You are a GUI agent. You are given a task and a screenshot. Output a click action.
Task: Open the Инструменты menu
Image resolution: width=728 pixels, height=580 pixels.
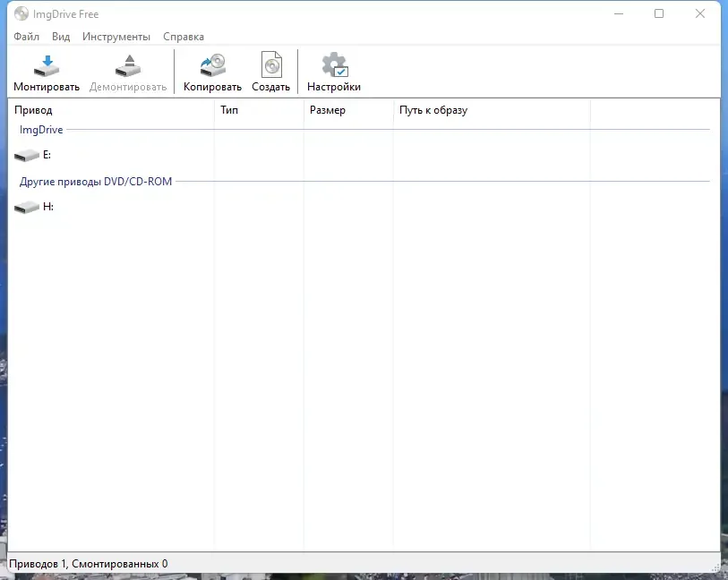(x=116, y=37)
